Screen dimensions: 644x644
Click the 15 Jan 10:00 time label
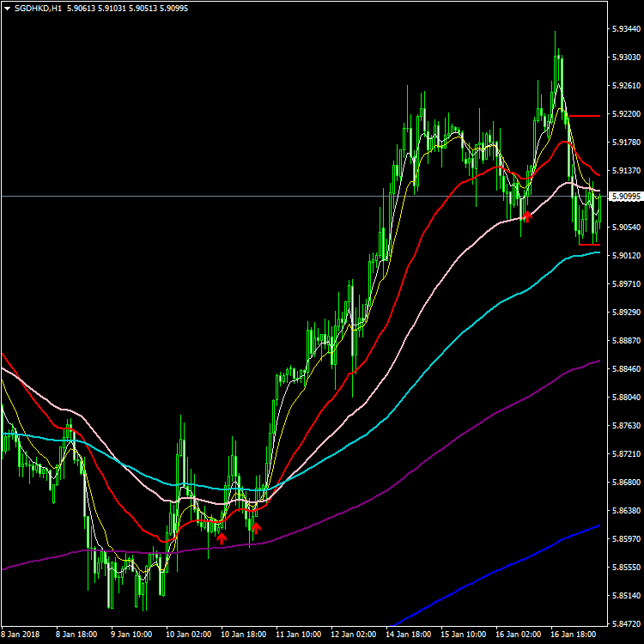pyautogui.click(x=464, y=635)
